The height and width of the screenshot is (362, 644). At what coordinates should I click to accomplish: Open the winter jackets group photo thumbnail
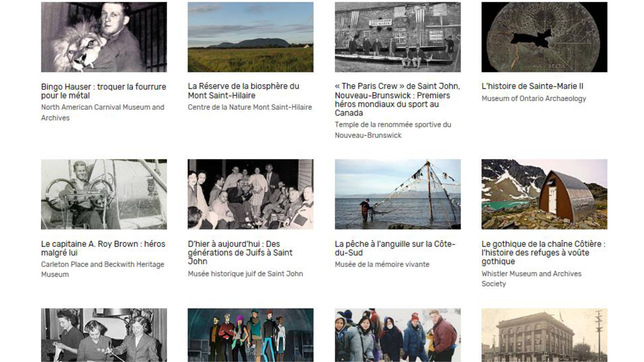[398, 335]
